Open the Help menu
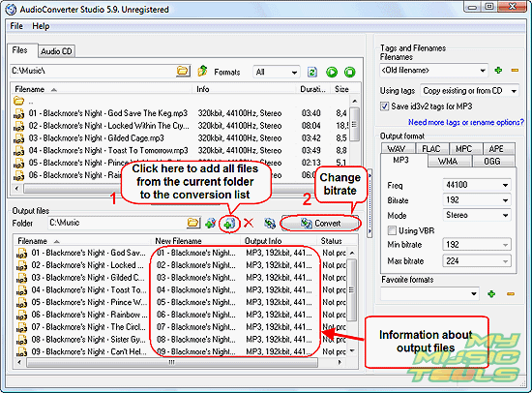The width and height of the screenshot is (532, 393). click(41, 26)
